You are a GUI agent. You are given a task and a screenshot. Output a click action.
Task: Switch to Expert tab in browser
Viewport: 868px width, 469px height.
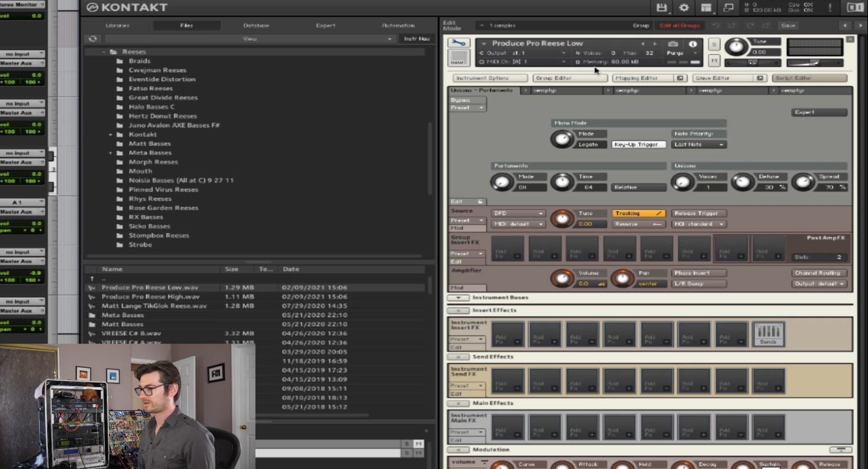click(325, 26)
